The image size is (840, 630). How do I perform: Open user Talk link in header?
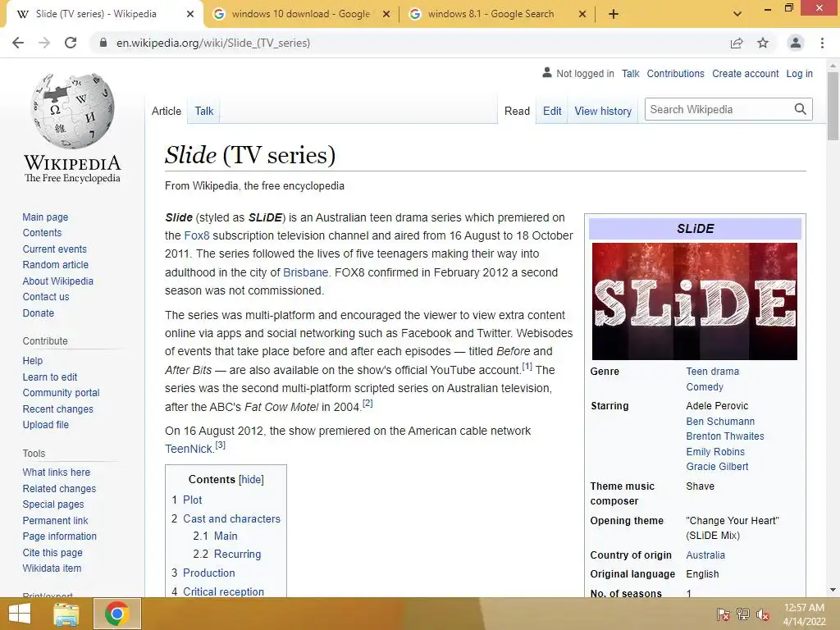[x=631, y=73]
